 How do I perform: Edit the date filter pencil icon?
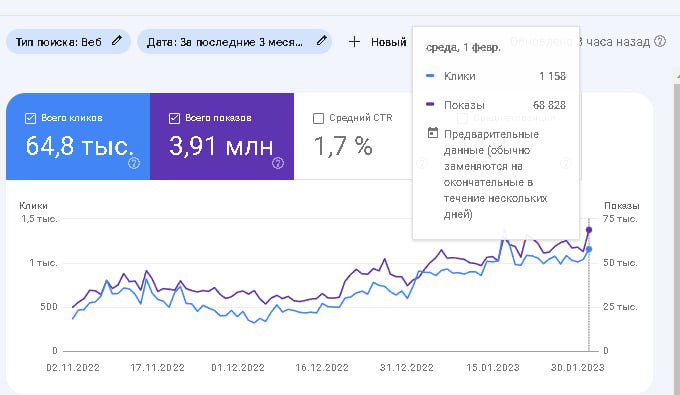[321, 41]
